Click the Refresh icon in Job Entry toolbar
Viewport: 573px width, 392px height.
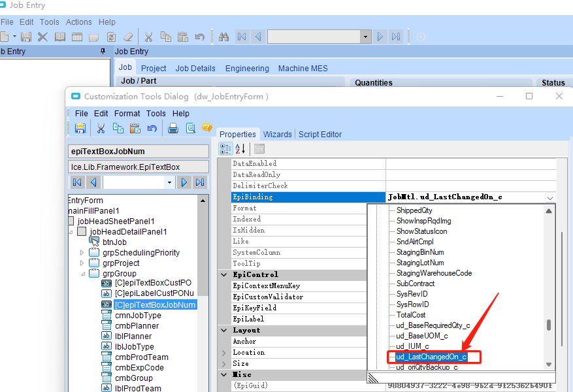112,37
